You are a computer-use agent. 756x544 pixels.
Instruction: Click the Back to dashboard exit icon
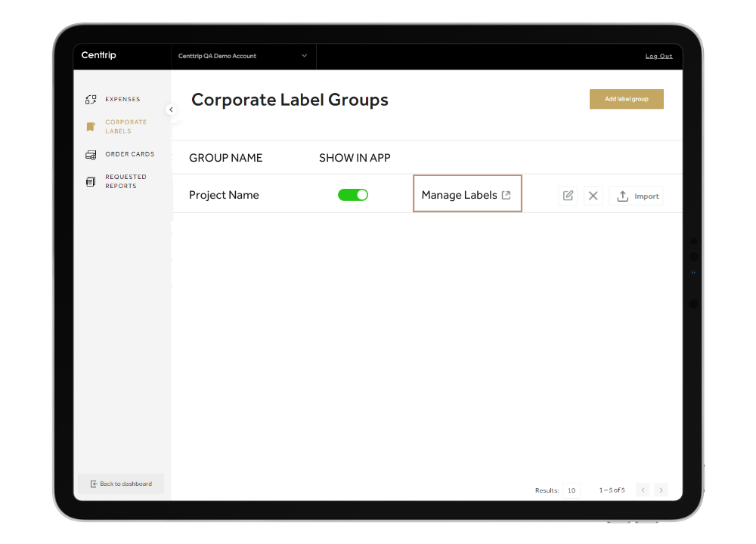point(94,484)
